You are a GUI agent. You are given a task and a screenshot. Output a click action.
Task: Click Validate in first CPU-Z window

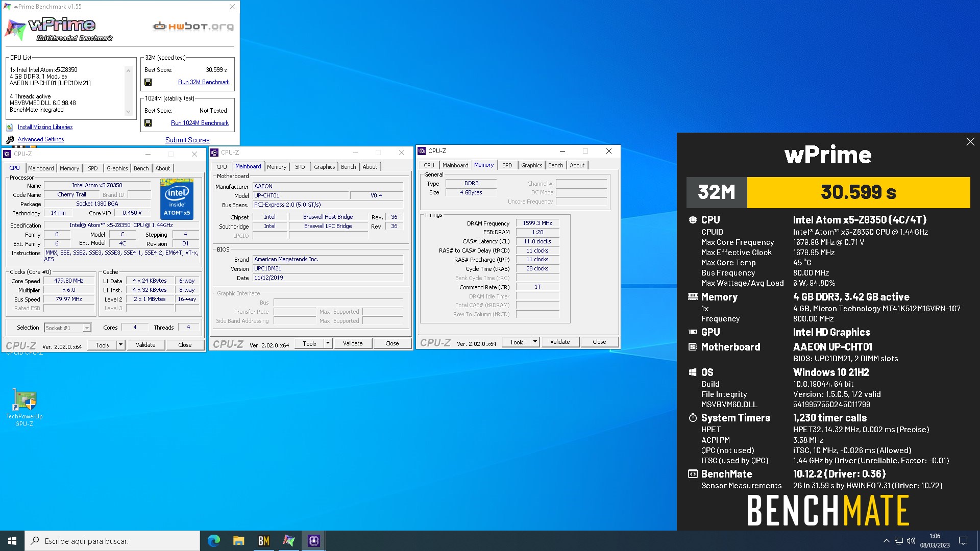pos(145,345)
